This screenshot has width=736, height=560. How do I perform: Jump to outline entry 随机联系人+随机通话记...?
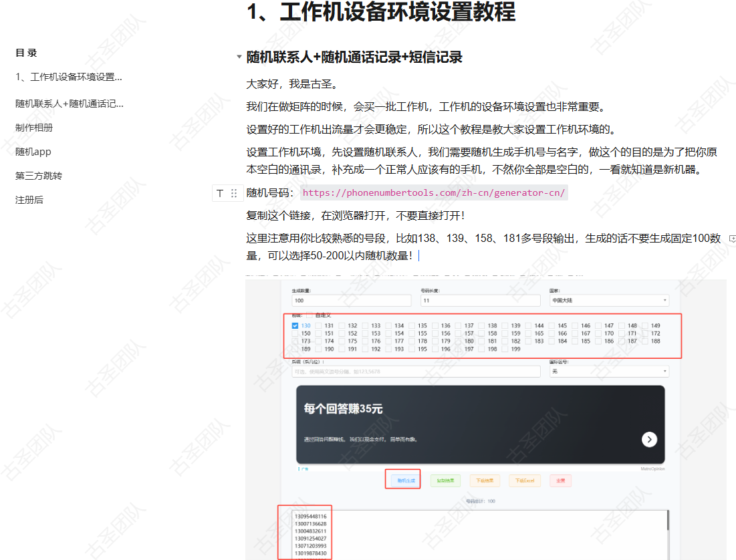coord(70,104)
